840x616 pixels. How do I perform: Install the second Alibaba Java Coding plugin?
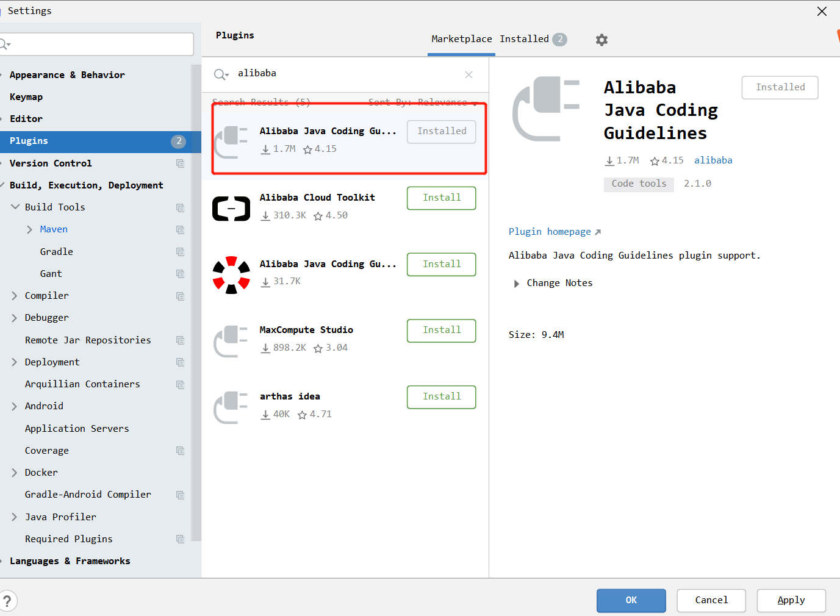(x=442, y=264)
